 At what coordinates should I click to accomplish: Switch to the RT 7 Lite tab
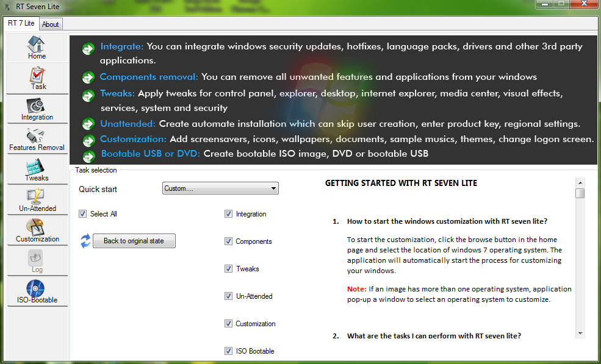tap(21, 23)
